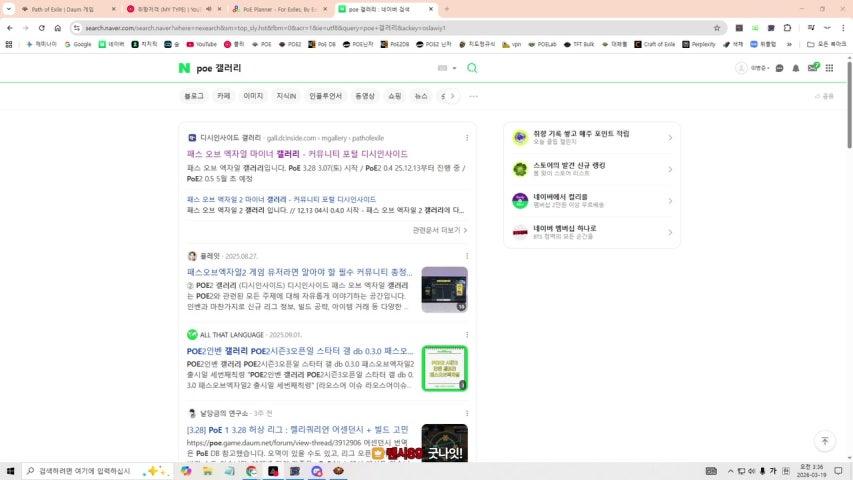Open the YouTube bookmark
This screenshot has width=853, height=480.
[201, 44]
